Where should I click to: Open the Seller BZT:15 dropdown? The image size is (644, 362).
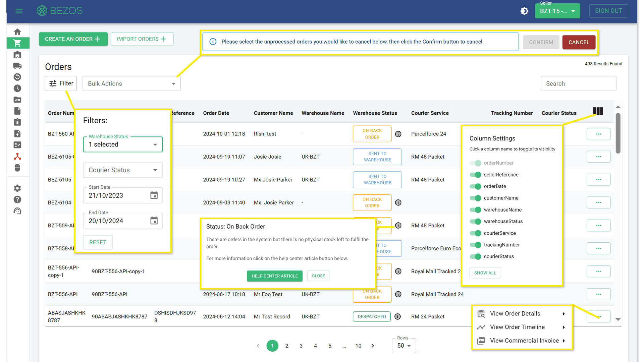pos(557,11)
